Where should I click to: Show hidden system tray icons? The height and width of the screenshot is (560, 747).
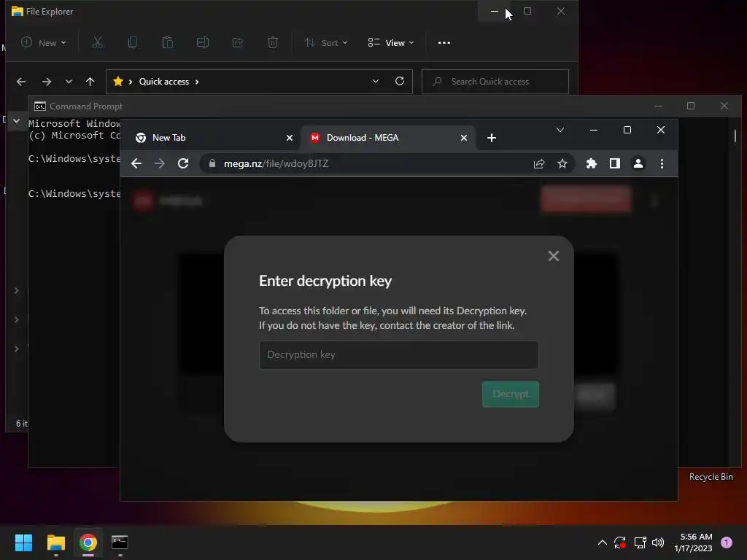602,542
